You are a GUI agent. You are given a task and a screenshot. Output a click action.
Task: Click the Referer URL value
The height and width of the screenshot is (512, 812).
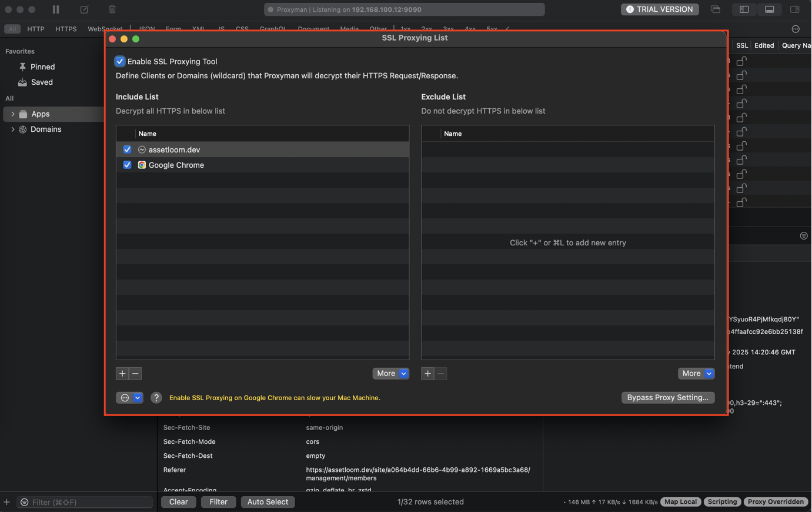click(418, 474)
